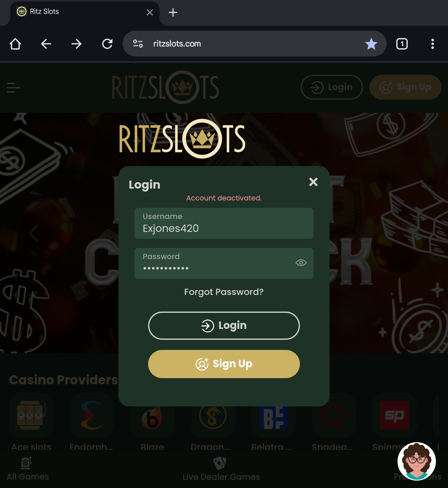This screenshot has width=448, height=488.
Task: Go to previous banner slide arrow
Action: coord(34,233)
